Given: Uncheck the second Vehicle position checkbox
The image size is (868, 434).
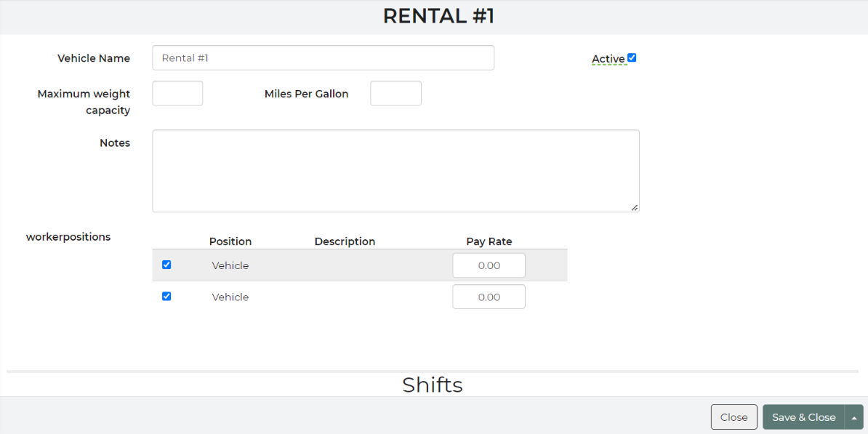Looking at the screenshot, I should point(166,296).
